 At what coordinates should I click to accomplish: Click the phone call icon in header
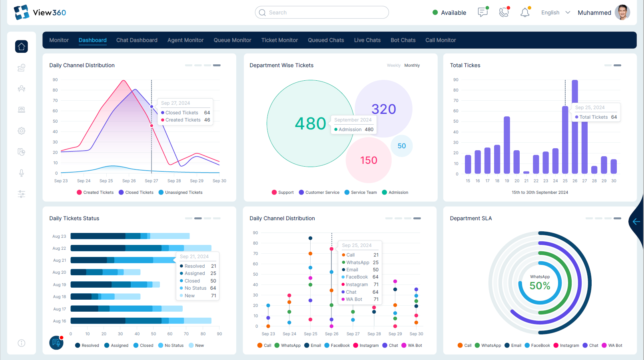click(x=504, y=12)
